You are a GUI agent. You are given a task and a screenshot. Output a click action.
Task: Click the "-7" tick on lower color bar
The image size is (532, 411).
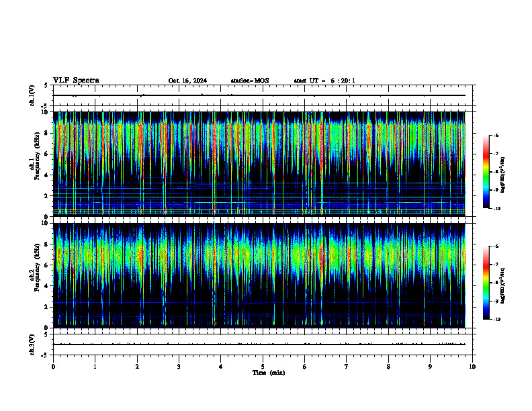pos(496,265)
